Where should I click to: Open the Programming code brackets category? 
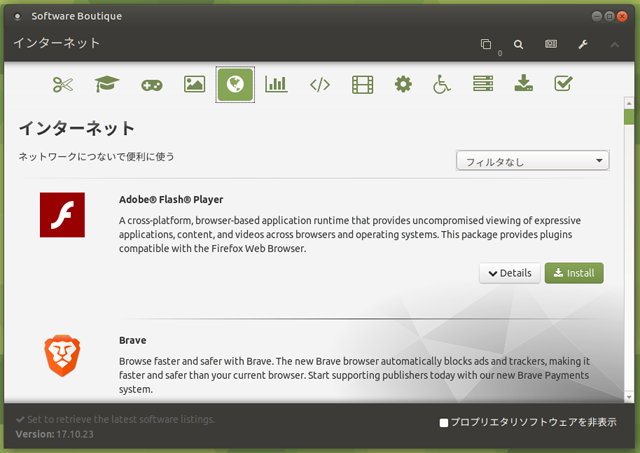319,84
